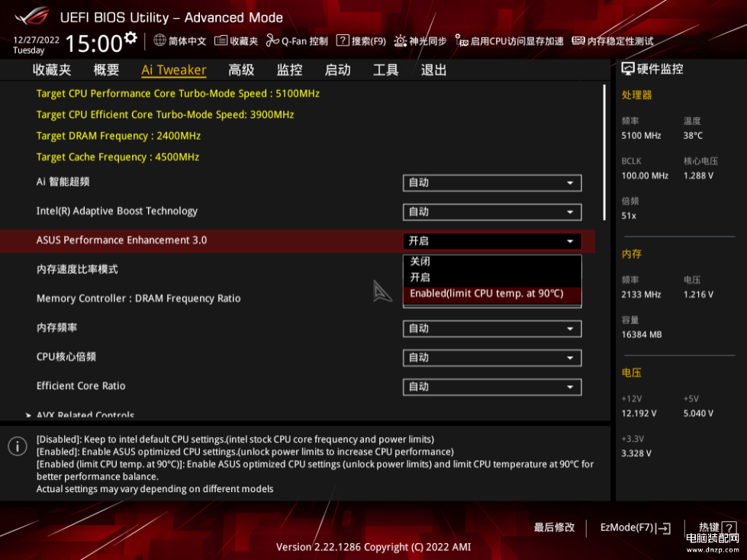Viewport: 747px width, 560px height.
Task: Click Target CPU Efficient Core Turbo-Mode Speed text
Action: pyautogui.click(x=166, y=114)
